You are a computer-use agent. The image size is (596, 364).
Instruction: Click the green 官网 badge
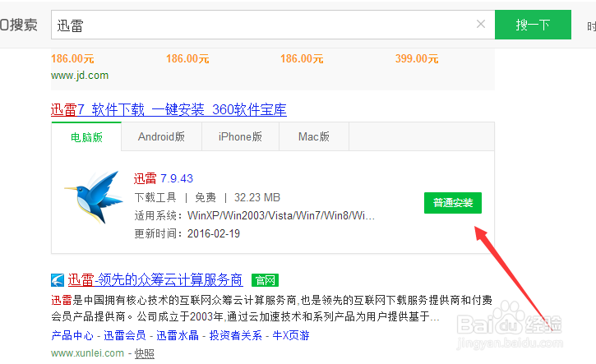(265, 280)
